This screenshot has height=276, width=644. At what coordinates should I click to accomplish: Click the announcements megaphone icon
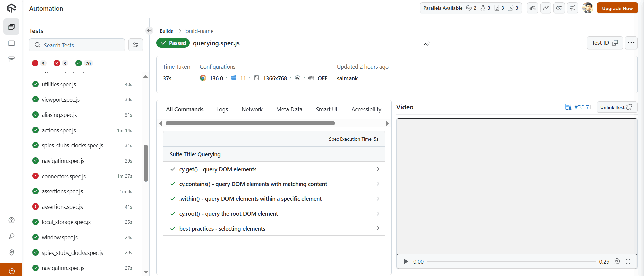[573, 8]
